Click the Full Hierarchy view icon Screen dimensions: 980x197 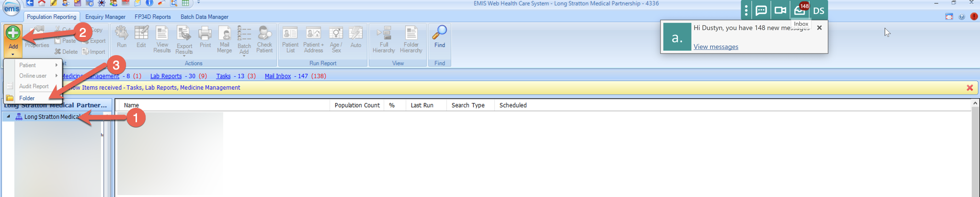coord(384,33)
